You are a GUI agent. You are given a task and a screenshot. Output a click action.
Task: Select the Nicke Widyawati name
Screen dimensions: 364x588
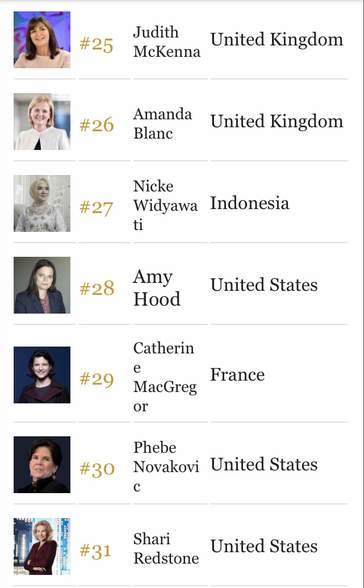165,205
